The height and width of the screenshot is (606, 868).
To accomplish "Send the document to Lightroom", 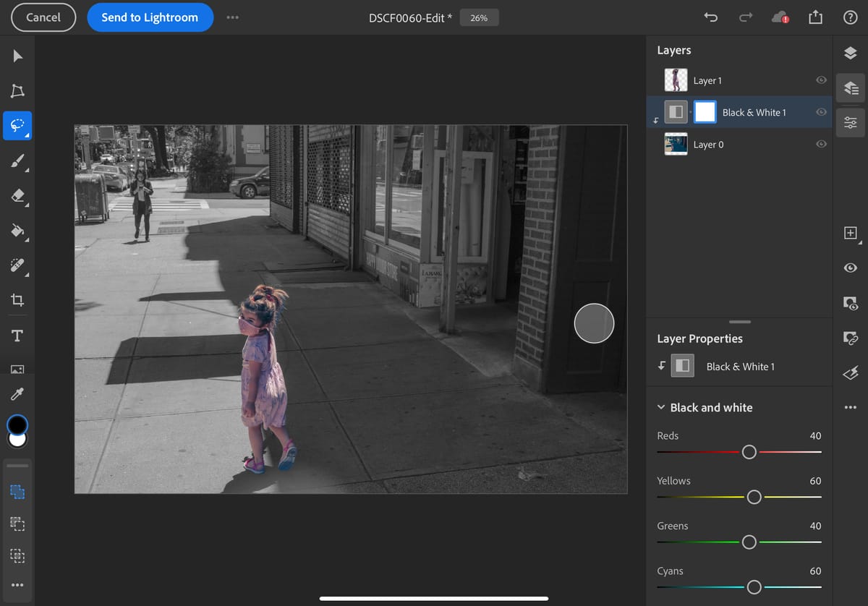I will click(150, 17).
